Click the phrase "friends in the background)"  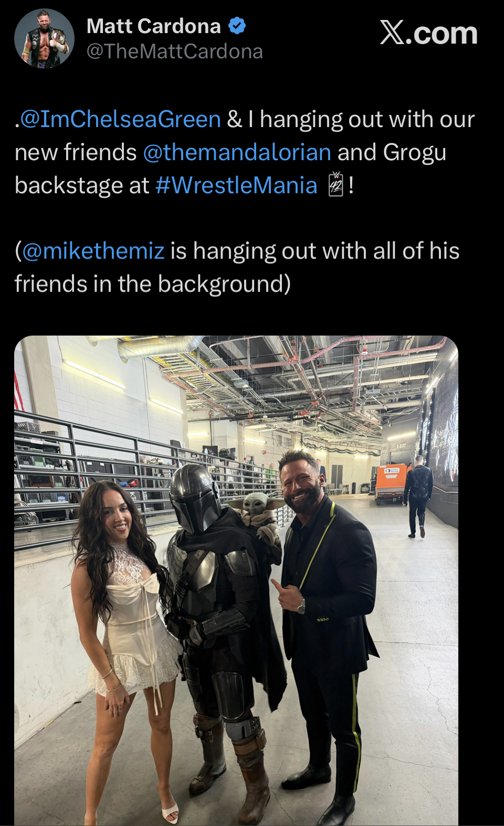coord(152,284)
